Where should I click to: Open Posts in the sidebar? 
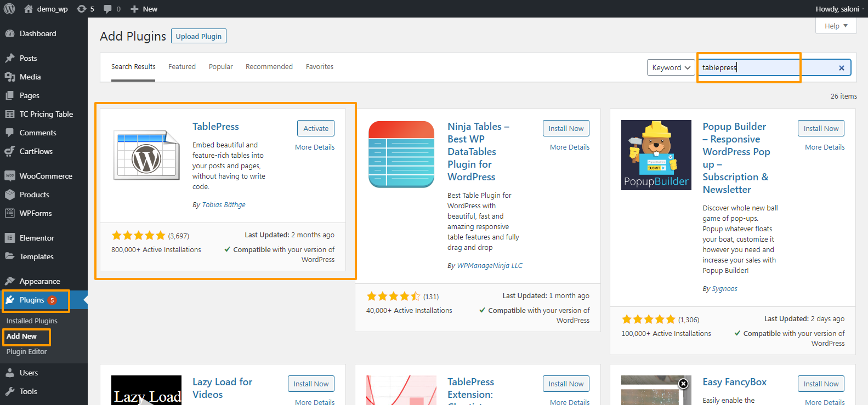pyautogui.click(x=28, y=58)
